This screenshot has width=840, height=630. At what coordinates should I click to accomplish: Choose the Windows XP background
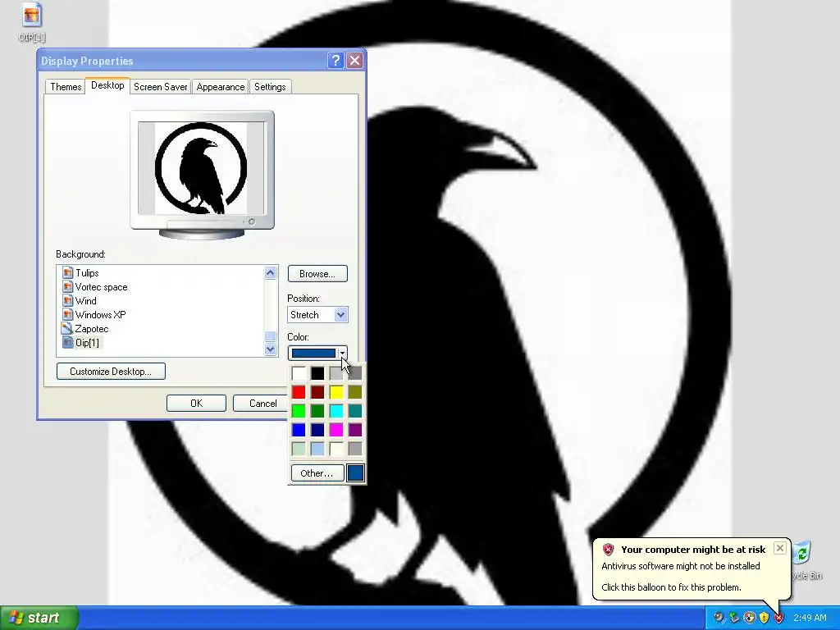tap(100, 315)
